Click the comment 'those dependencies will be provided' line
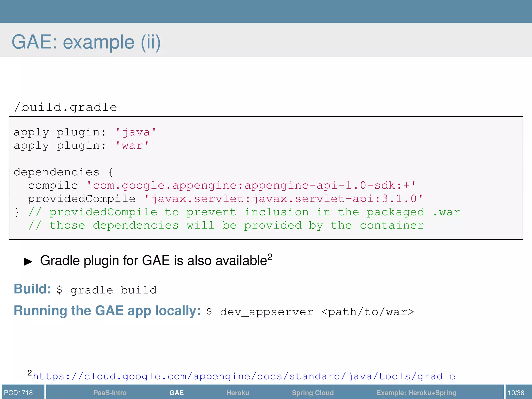This screenshot has height=399, width=532. coord(226,225)
